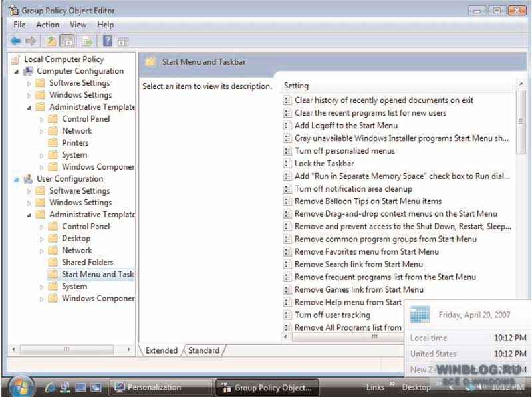Image resolution: width=532 pixels, height=397 pixels.
Task: Click the icon beside Turn off user tracking
Action: [287, 315]
